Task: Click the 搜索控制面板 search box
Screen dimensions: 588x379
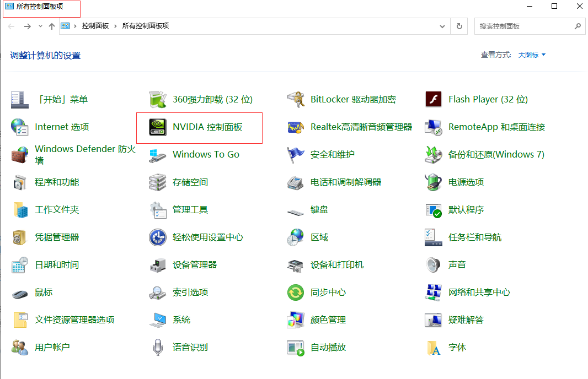Action: tap(524, 26)
